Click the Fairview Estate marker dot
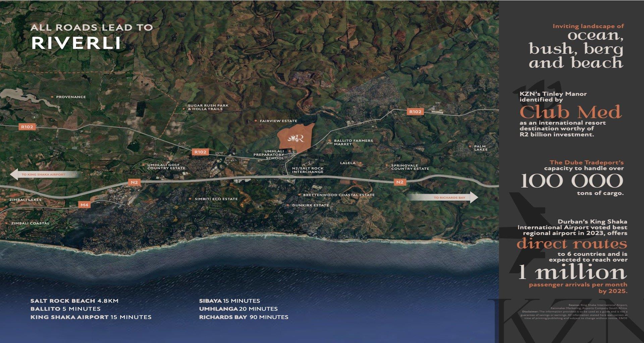 pos(256,121)
